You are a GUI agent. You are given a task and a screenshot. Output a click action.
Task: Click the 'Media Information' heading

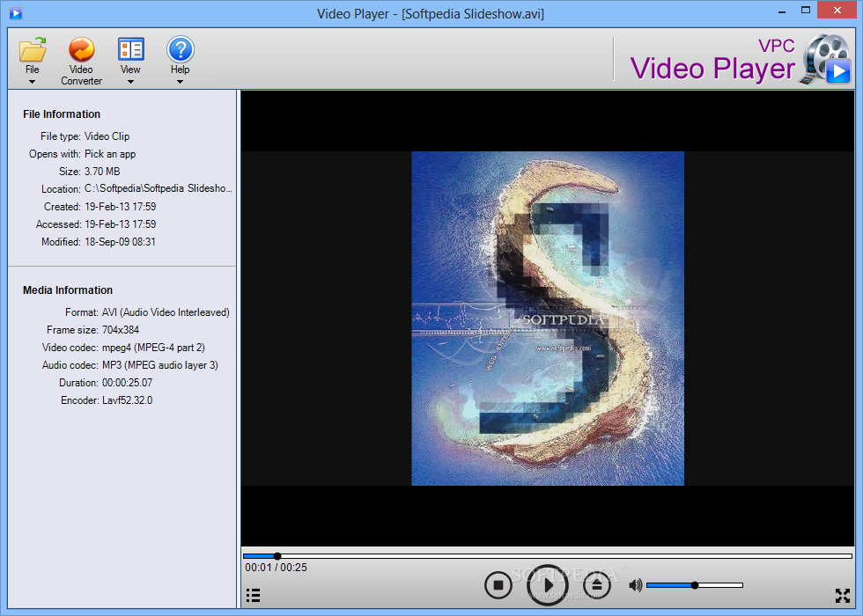[x=68, y=290]
